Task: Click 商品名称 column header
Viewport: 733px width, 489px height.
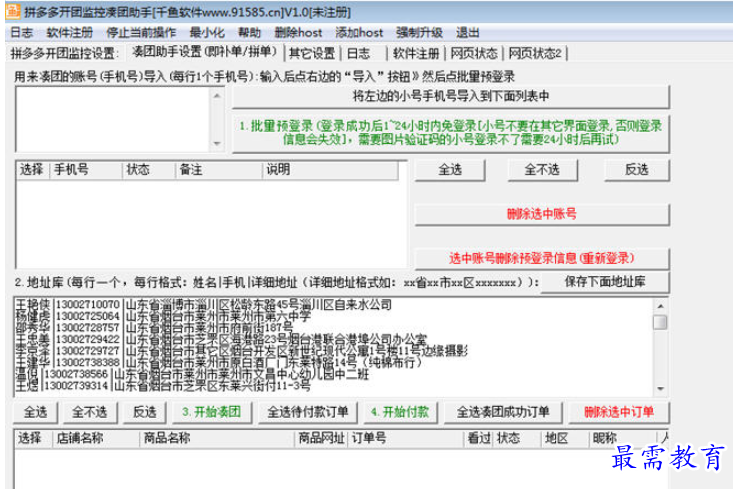Action: click(x=217, y=439)
